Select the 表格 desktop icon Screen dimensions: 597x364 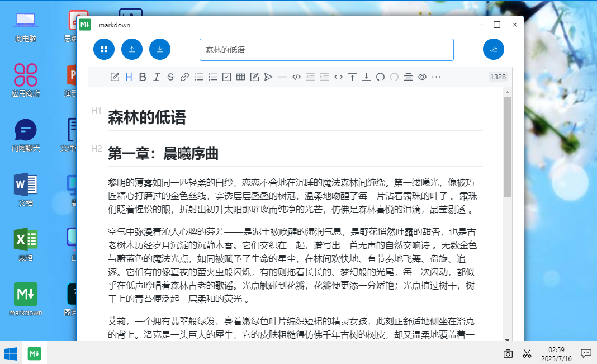point(26,245)
